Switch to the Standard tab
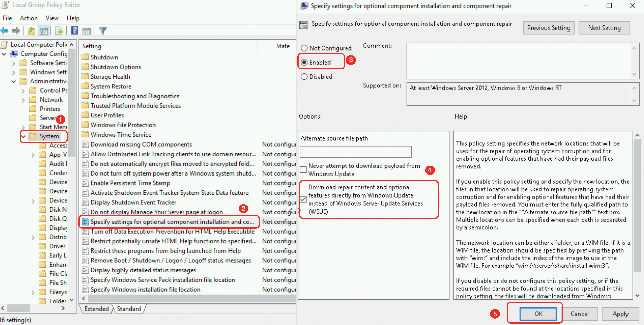Screen dimensions: 644x325 (x=129, y=309)
